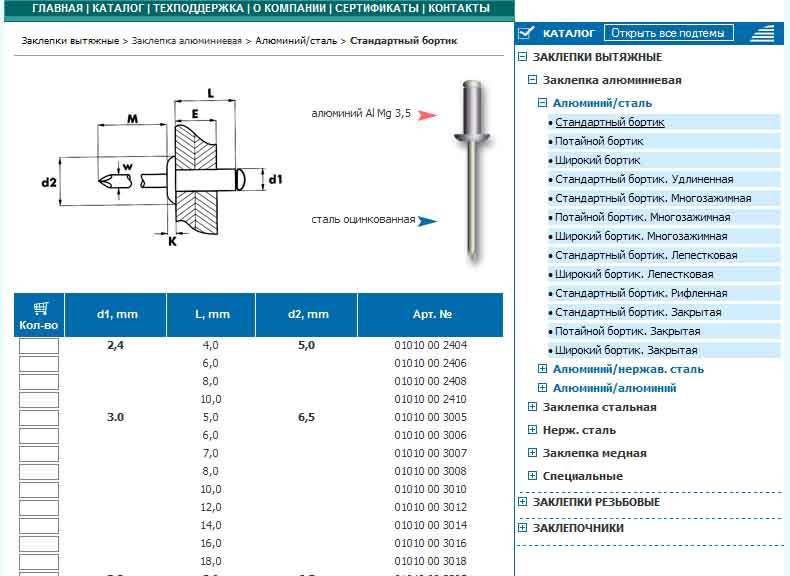
Task: Open Широкий бортик. Многозажимная item
Action: click(x=641, y=236)
